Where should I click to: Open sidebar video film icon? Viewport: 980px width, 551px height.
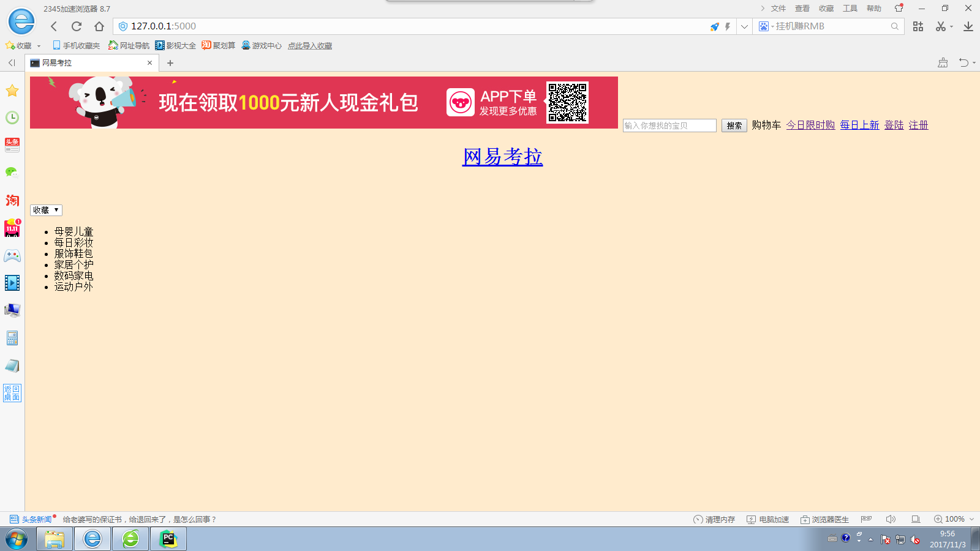[x=12, y=283]
